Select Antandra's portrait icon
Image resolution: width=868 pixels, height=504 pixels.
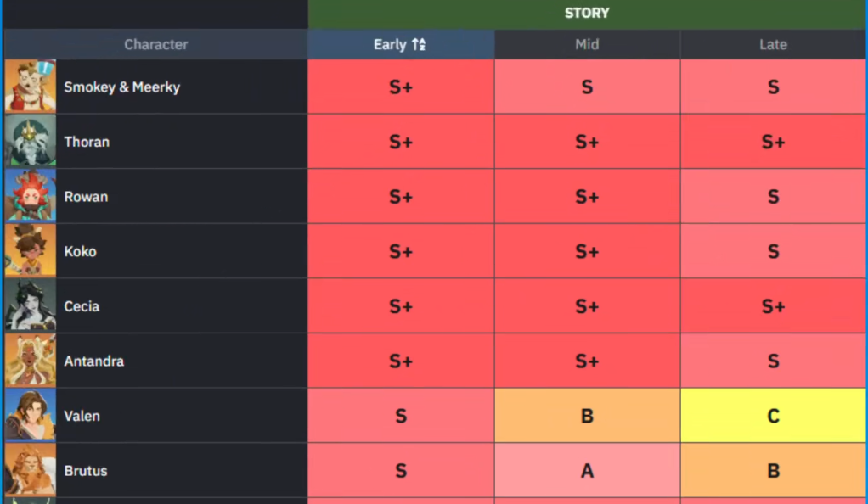31,361
